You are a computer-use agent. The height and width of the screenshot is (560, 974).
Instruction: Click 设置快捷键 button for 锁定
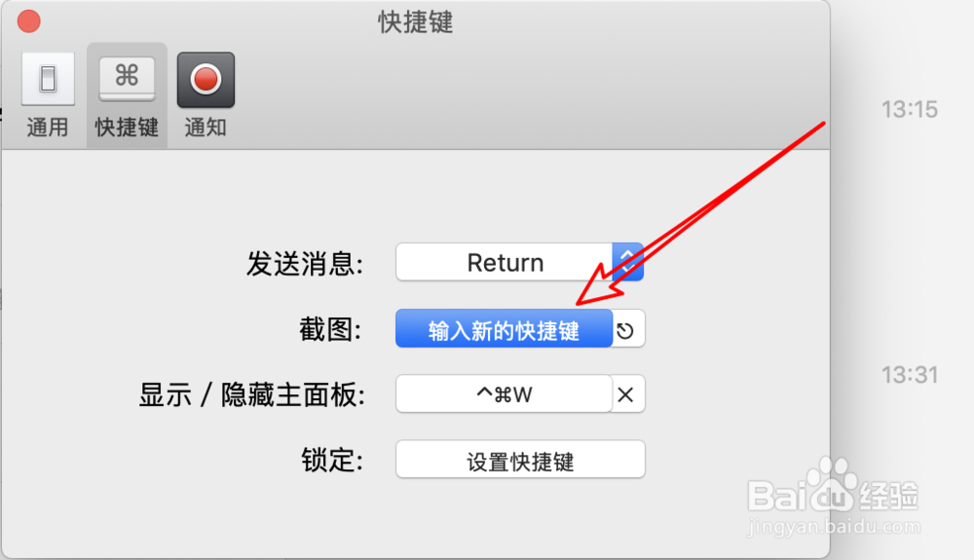click(x=520, y=460)
